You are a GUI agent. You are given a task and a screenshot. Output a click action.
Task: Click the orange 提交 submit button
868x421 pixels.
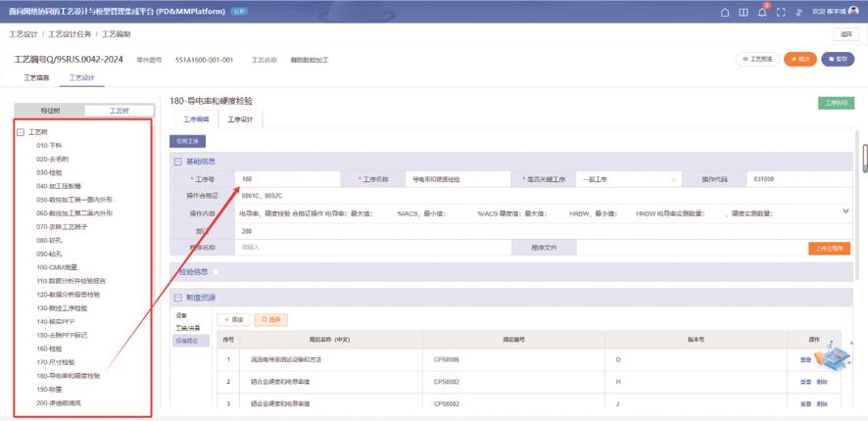tap(799, 60)
